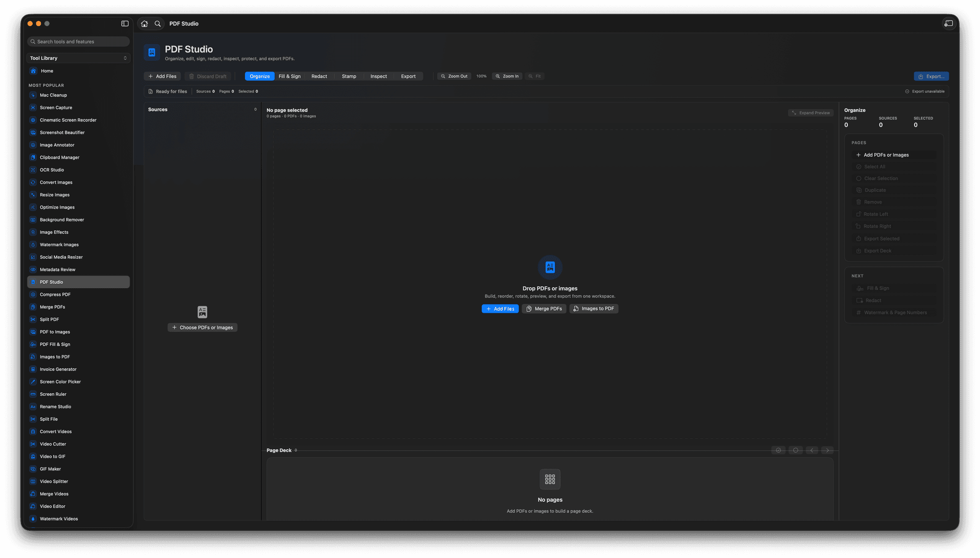Click Rotate Left in Pages panel

click(894, 214)
